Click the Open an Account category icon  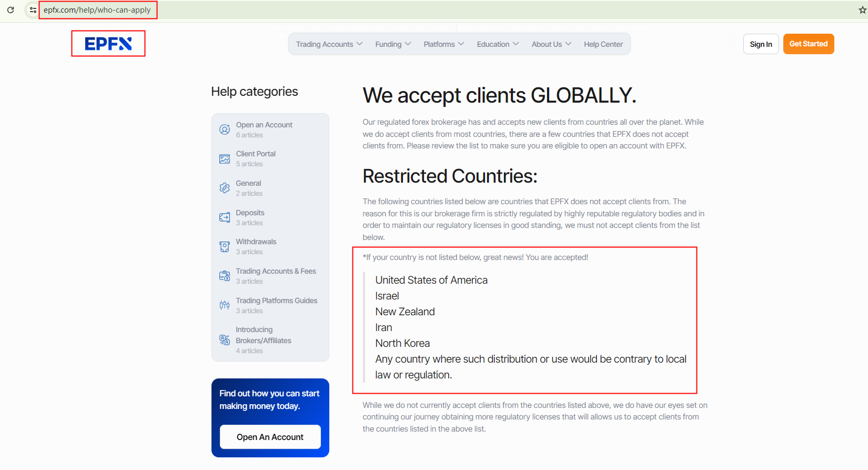[225, 129]
